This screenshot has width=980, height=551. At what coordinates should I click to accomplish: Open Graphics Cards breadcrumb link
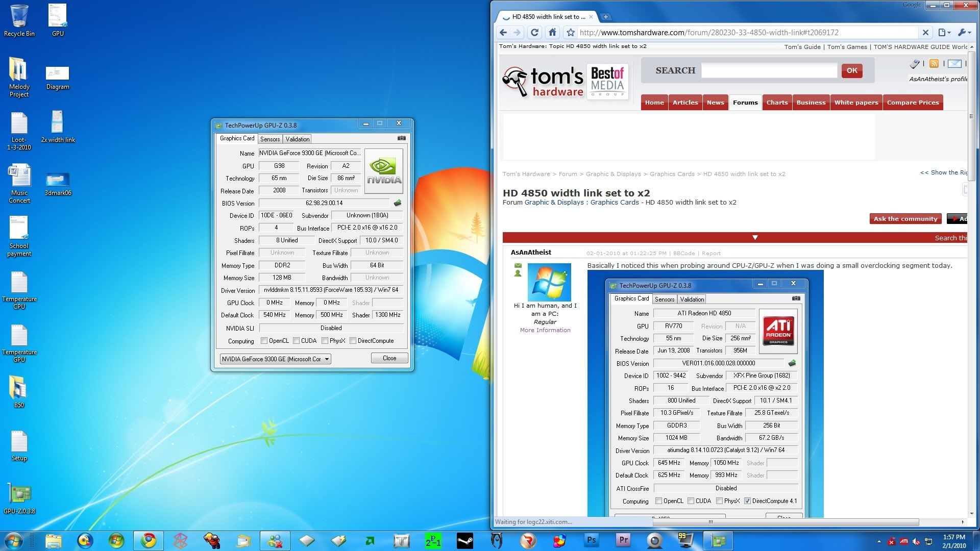tap(672, 174)
